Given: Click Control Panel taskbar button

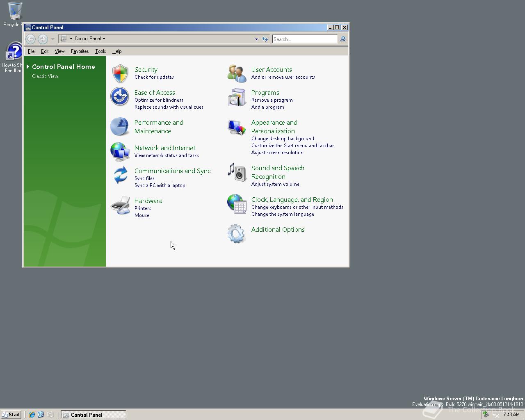Looking at the screenshot, I should pyautogui.click(x=94, y=415).
